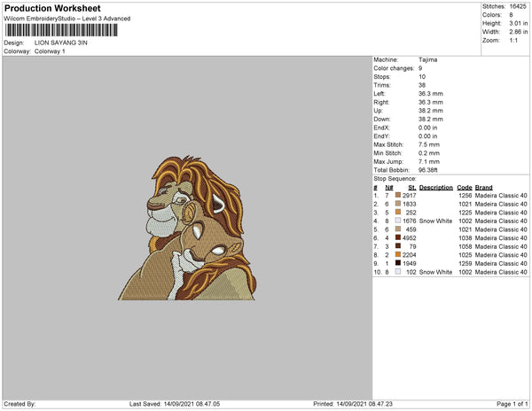
Task: Click the 'Created By:' footer label
Action: pyautogui.click(x=20, y=404)
